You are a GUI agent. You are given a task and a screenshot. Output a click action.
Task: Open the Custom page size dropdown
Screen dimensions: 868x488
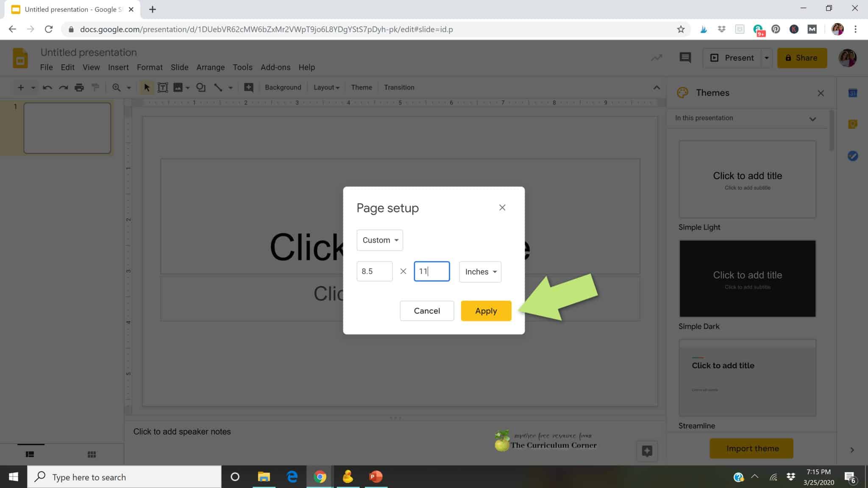(x=379, y=240)
